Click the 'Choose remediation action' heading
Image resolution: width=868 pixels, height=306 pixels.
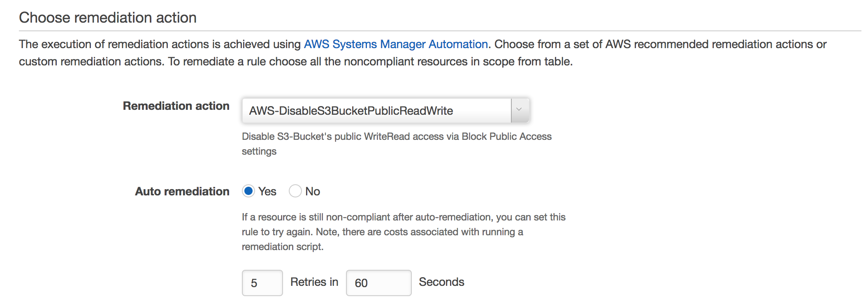(108, 18)
